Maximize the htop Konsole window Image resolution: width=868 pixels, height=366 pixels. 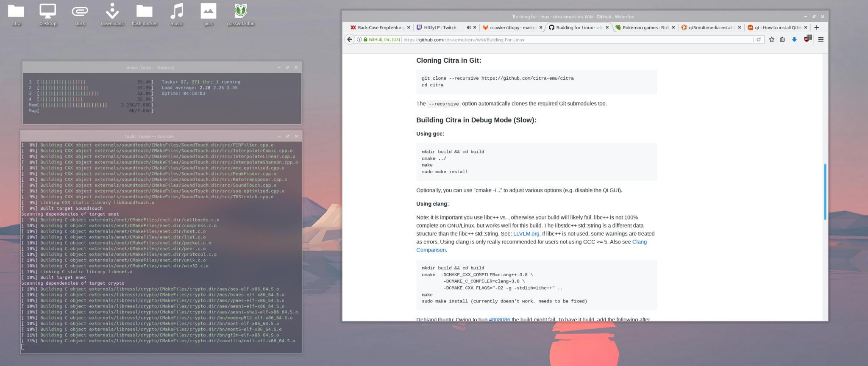287,67
